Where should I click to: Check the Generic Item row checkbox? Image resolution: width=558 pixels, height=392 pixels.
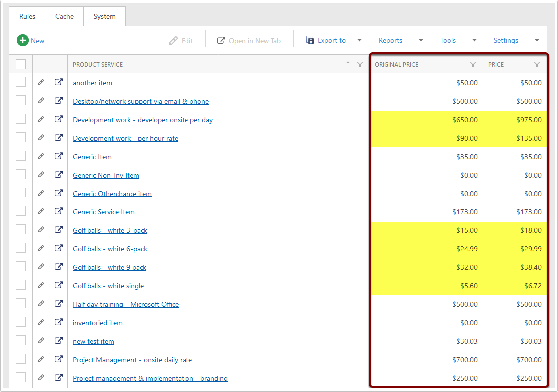pyautogui.click(x=21, y=156)
